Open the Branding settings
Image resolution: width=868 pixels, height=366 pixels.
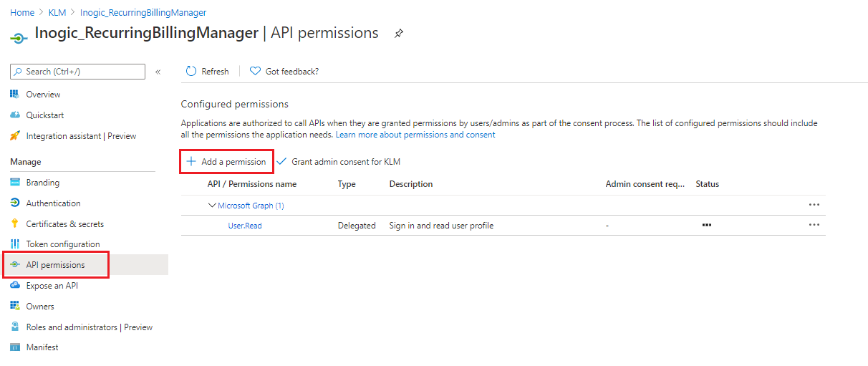(x=43, y=183)
